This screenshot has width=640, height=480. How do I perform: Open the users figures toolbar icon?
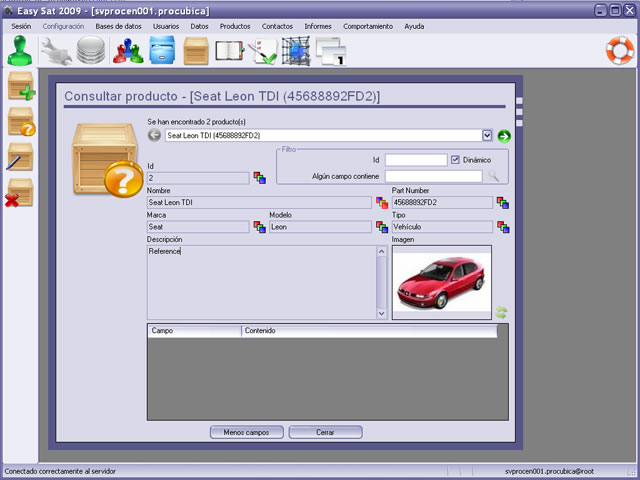pyautogui.click(x=128, y=51)
